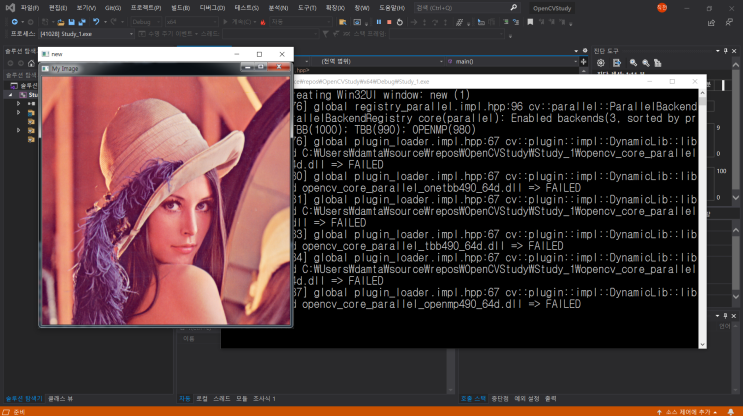Open the Debug configuration dropdown
This screenshot has width=743, height=416.
click(145, 22)
